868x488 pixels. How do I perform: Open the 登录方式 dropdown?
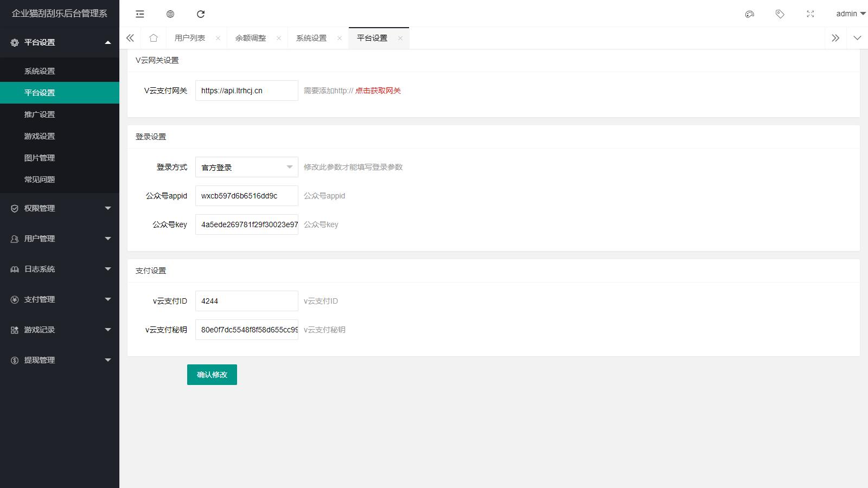pos(246,167)
